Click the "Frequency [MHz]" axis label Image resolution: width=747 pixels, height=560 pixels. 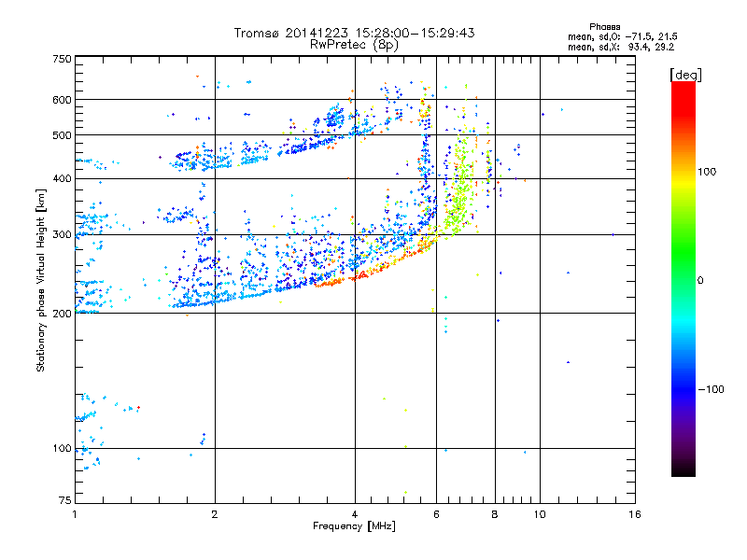(354, 526)
